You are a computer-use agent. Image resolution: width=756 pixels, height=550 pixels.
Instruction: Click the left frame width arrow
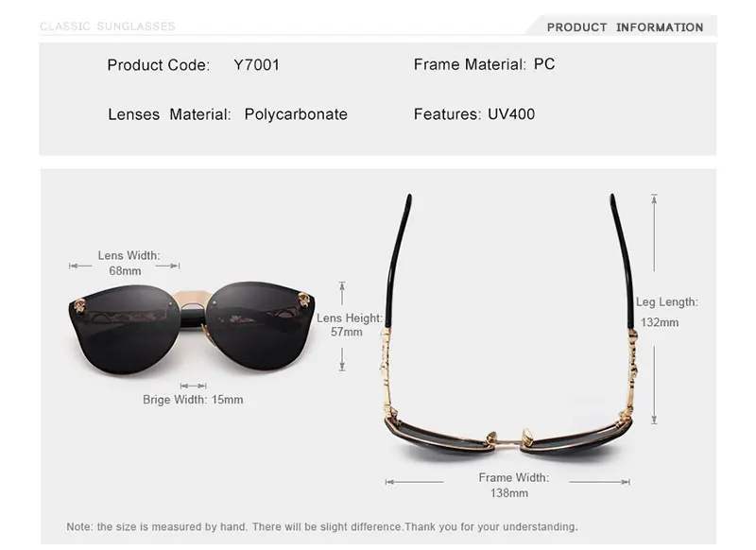415,482
